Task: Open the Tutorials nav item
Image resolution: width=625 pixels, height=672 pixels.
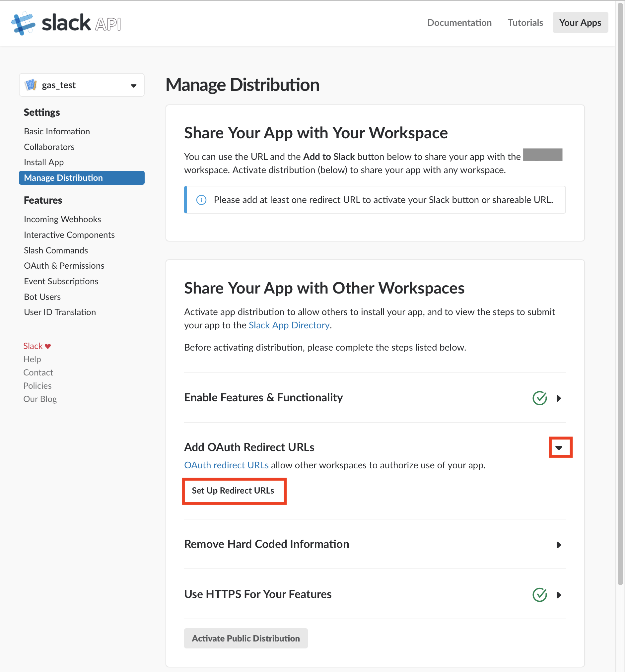Action: 525,23
